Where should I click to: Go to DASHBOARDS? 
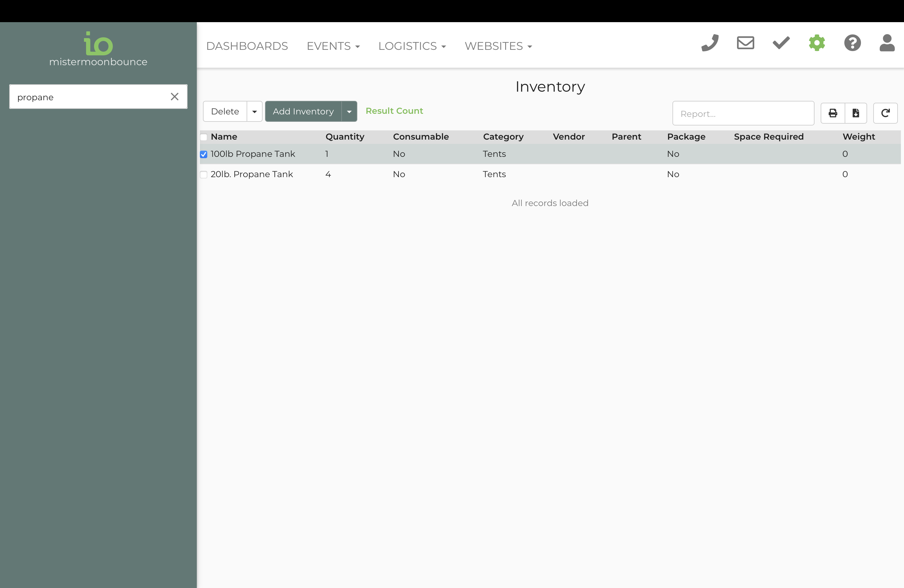[247, 46]
